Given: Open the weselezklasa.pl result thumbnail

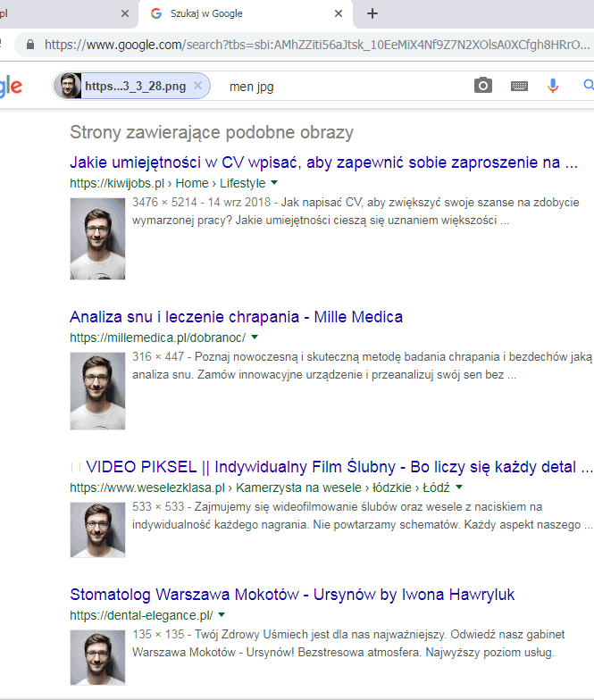Looking at the screenshot, I should coord(97,530).
